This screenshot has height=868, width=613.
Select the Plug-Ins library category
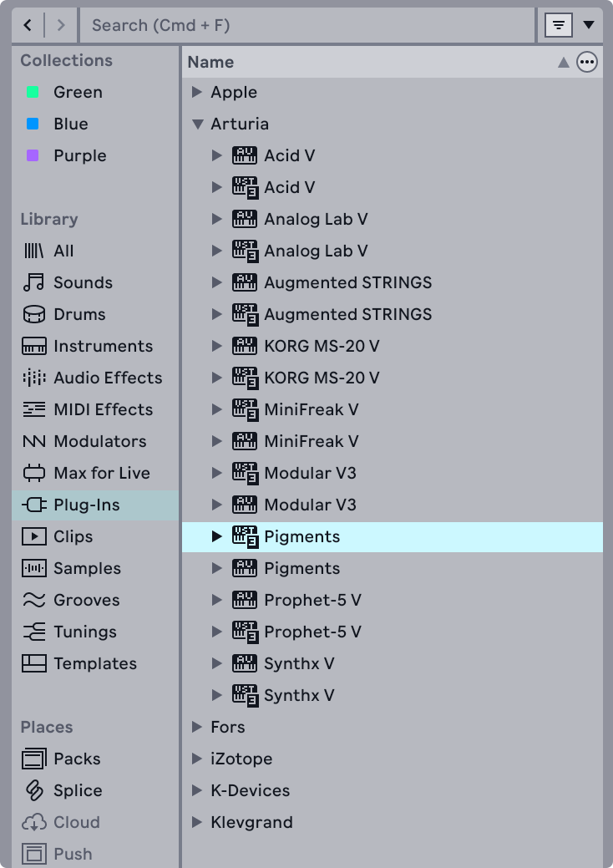coord(86,505)
